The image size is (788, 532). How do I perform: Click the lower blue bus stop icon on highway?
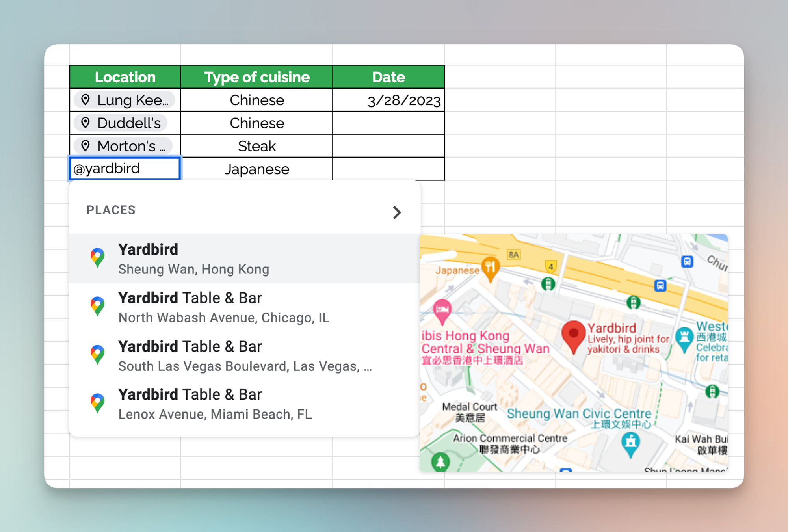tap(660, 285)
